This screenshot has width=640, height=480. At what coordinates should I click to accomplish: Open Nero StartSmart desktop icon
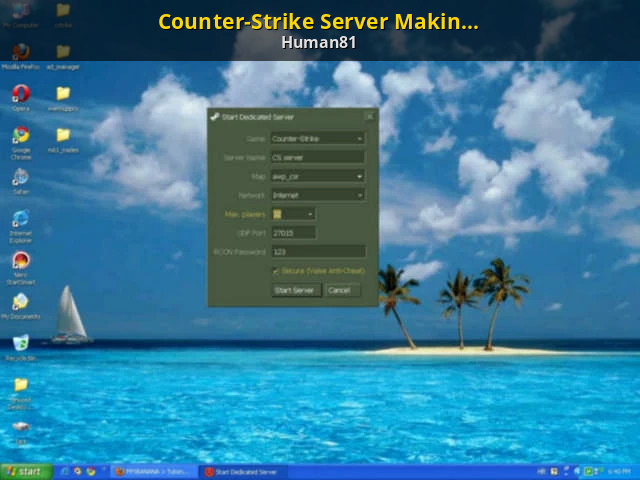click(x=20, y=262)
